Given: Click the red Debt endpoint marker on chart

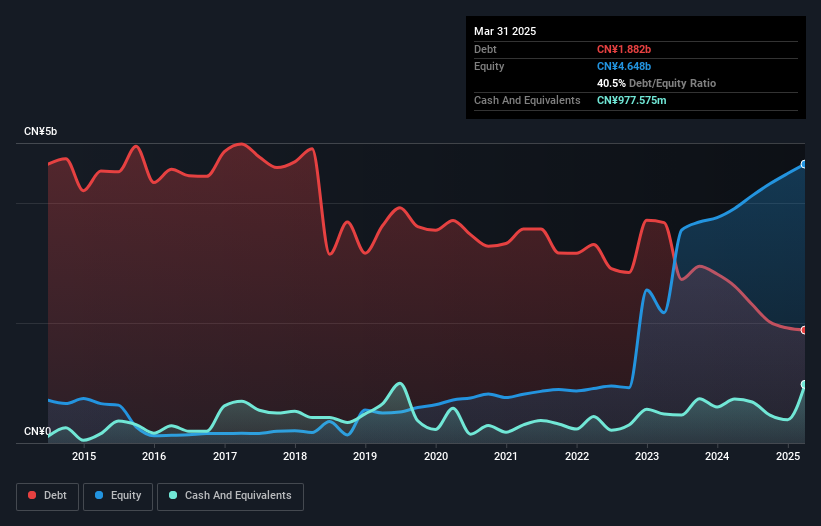Looking at the screenshot, I should click(804, 330).
